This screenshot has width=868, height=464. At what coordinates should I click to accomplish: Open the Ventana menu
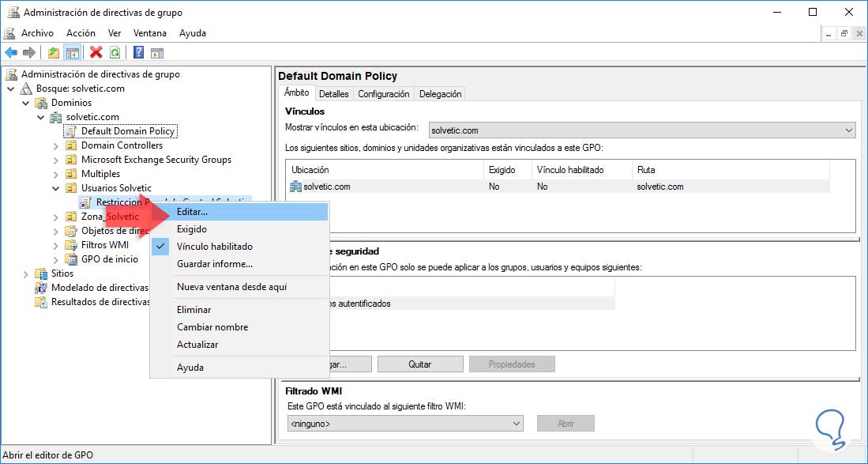(150, 33)
